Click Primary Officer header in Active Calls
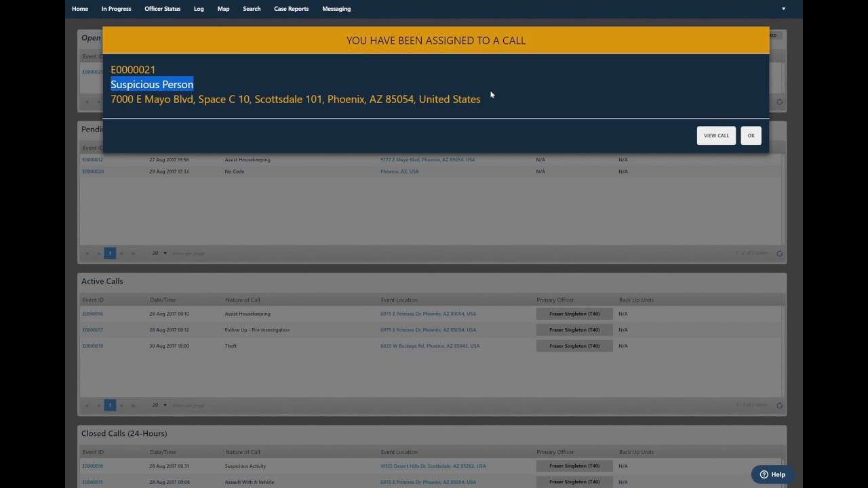 tap(555, 300)
